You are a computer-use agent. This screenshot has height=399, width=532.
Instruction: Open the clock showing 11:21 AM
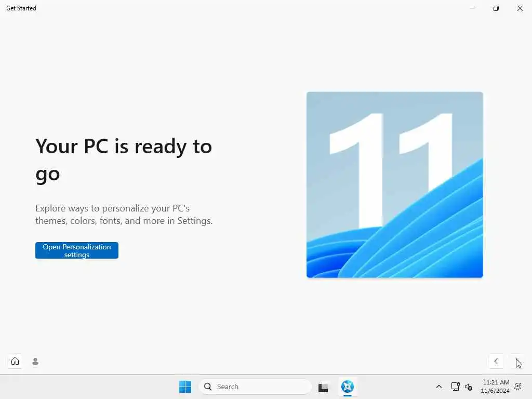495,387
